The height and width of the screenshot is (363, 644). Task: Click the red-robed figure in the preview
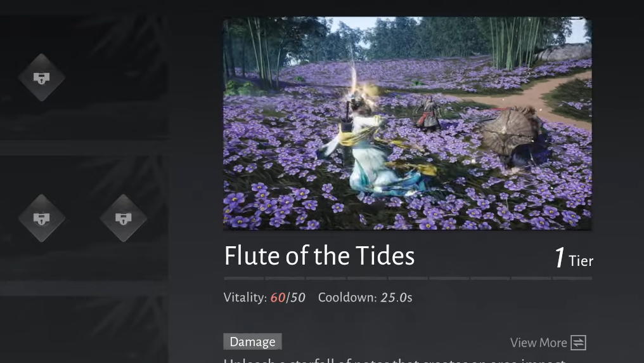(x=428, y=113)
